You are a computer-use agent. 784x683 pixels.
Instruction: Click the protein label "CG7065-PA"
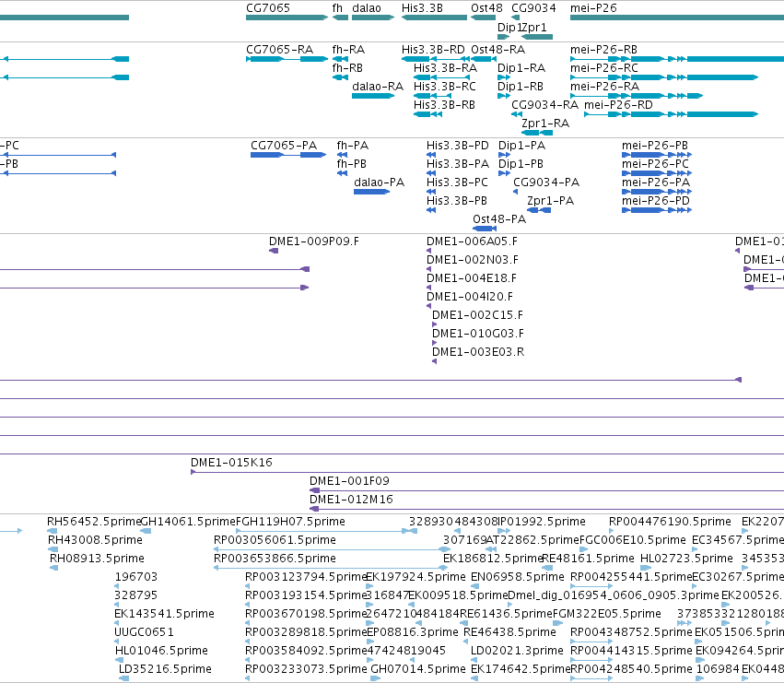(284, 146)
